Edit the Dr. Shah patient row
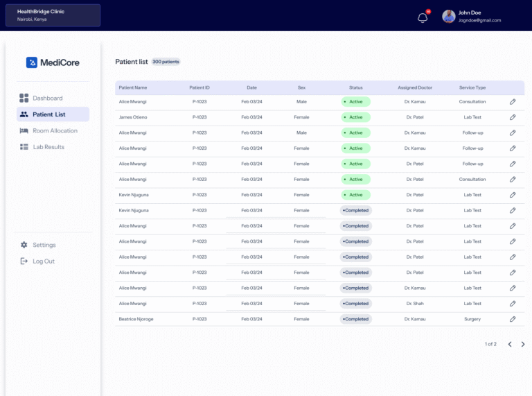This screenshot has height=396, width=532. point(513,304)
